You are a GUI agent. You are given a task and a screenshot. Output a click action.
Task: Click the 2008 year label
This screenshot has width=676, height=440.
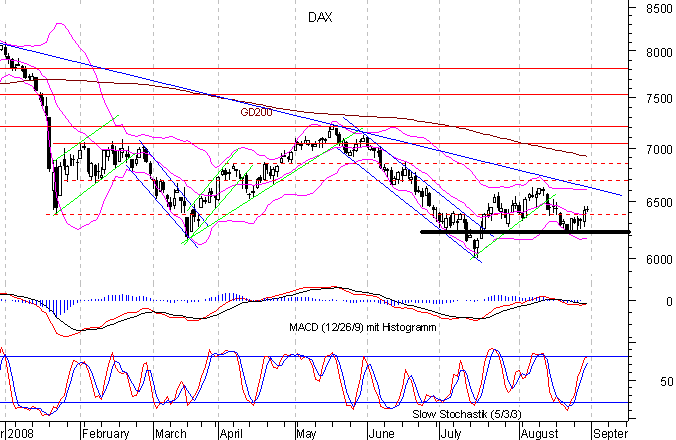21,433
